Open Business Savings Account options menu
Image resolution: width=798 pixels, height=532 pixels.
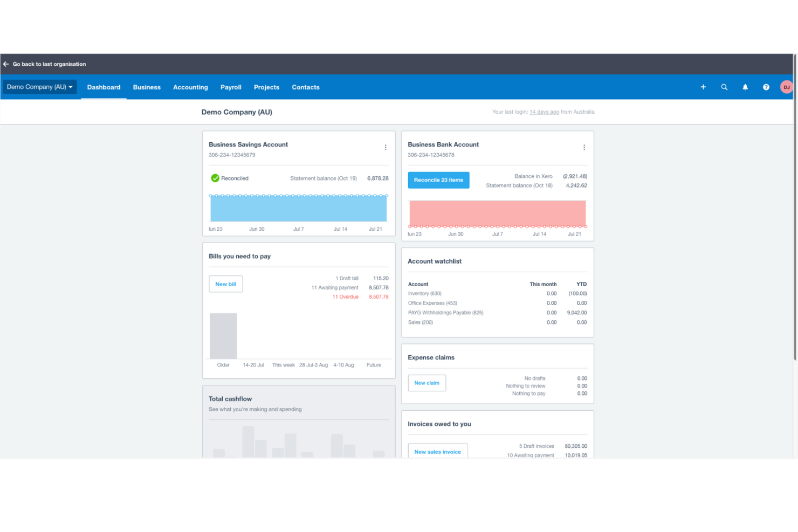point(386,147)
